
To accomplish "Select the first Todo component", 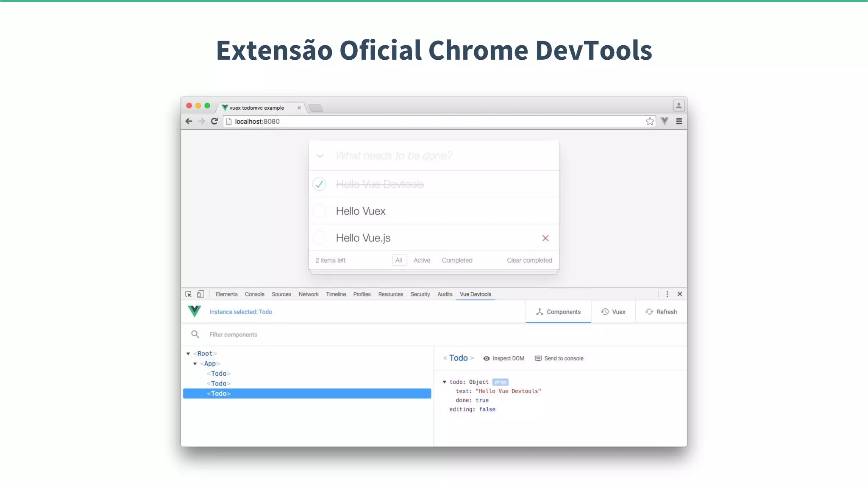I will (219, 374).
